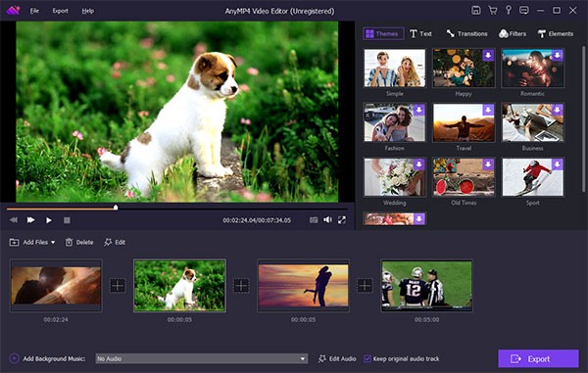Click the playback progress slider handle

[x=116, y=208]
